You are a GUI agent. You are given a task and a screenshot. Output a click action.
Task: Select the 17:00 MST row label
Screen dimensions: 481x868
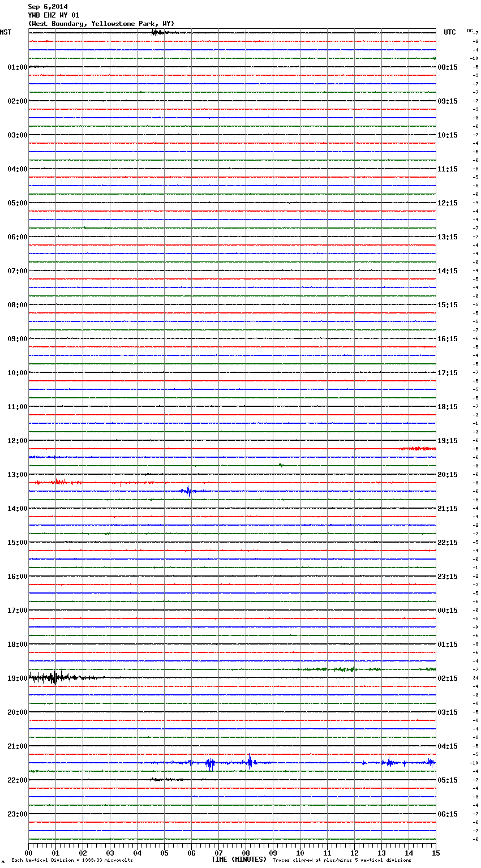(x=18, y=611)
